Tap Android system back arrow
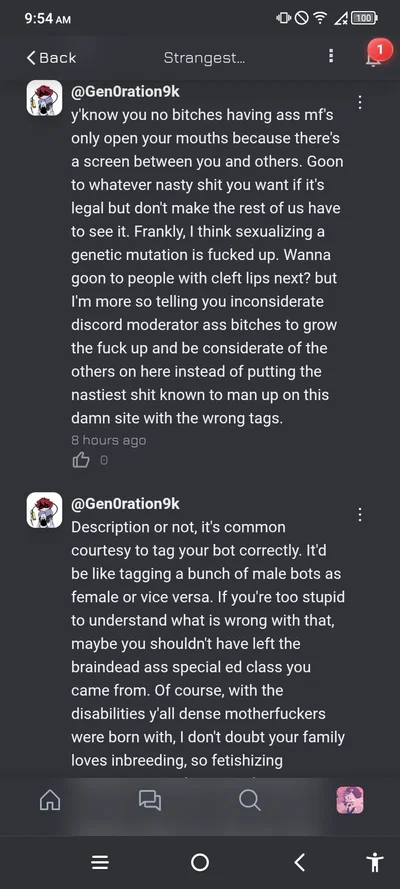This screenshot has height=889, width=400. click(300, 862)
